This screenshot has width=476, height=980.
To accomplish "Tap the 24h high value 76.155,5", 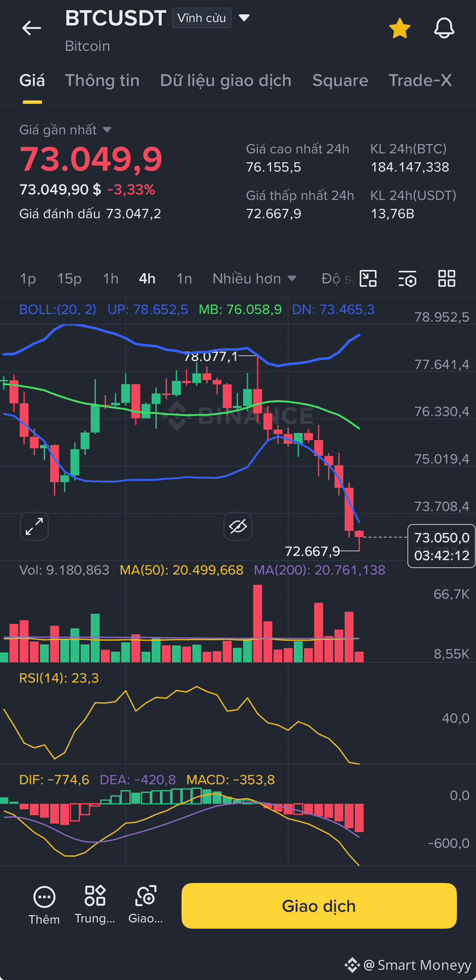I will (274, 167).
